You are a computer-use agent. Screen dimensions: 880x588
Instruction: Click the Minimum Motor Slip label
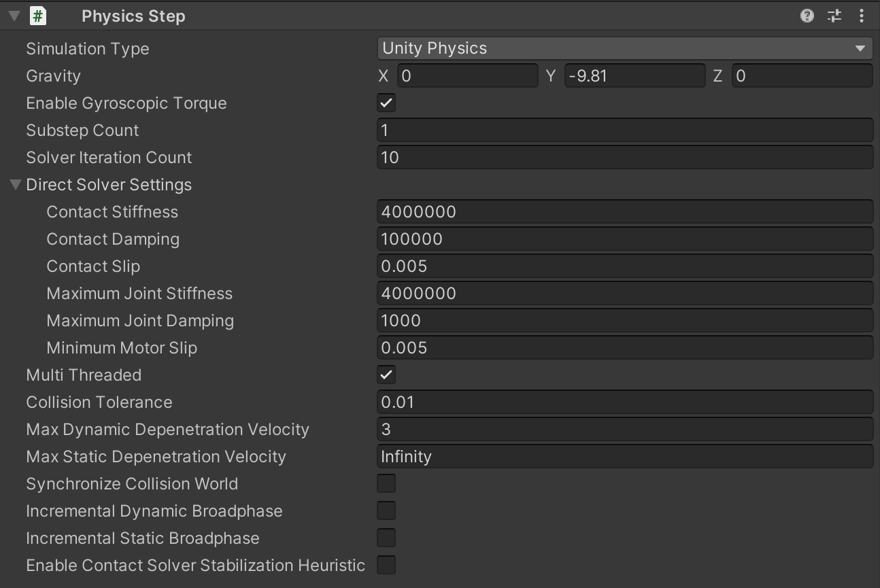click(122, 348)
